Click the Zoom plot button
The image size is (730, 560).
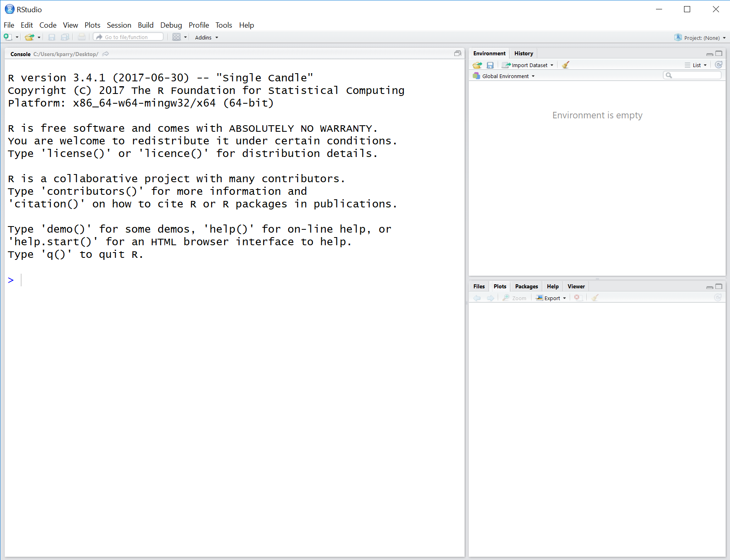point(514,298)
